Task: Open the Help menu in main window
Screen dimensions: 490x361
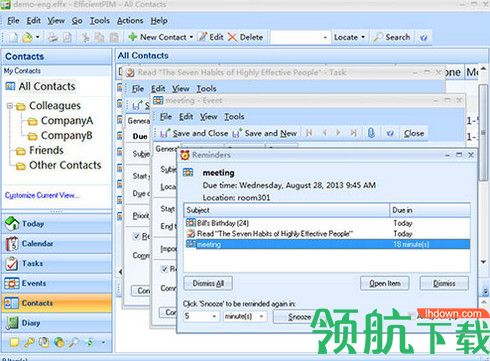Action: pos(159,21)
